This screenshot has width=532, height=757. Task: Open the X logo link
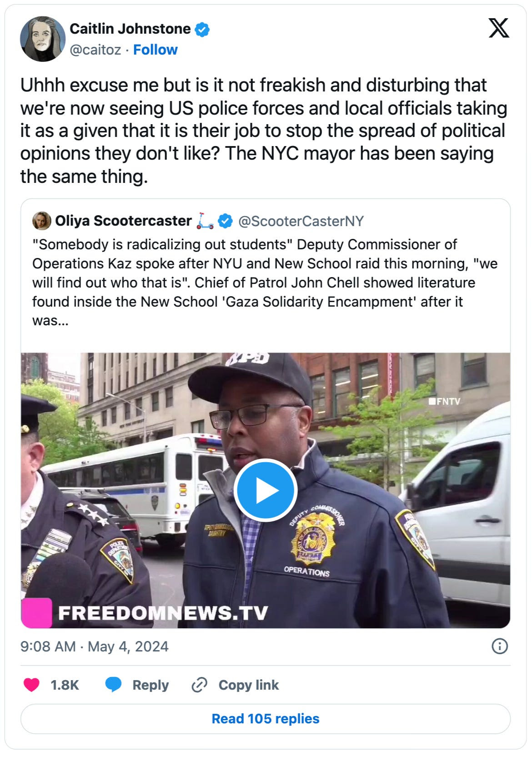point(499,28)
